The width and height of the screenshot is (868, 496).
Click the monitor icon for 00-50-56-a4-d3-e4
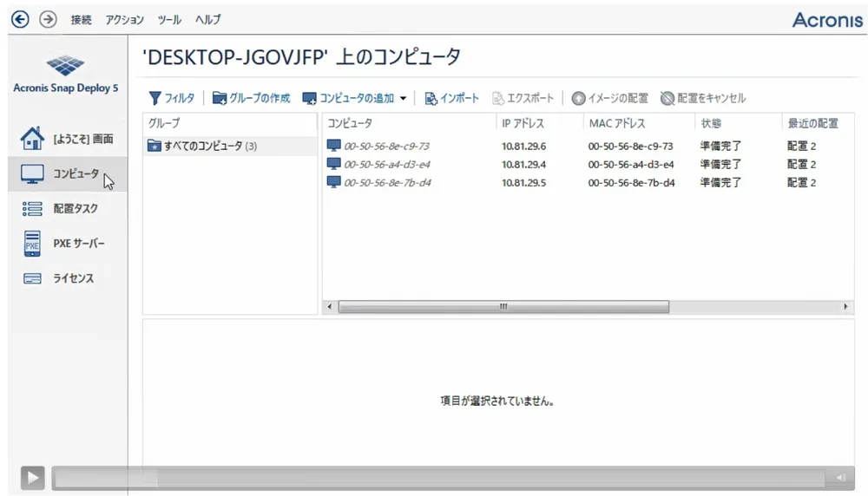coord(333,164)
